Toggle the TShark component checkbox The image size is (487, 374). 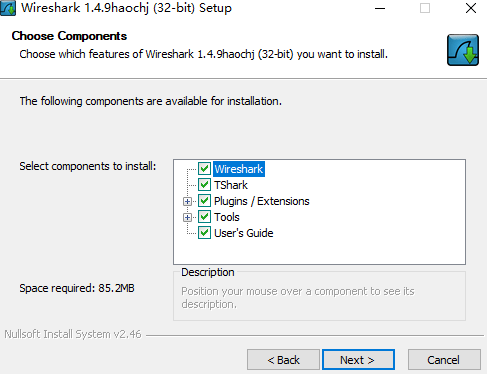pos(204,185)
